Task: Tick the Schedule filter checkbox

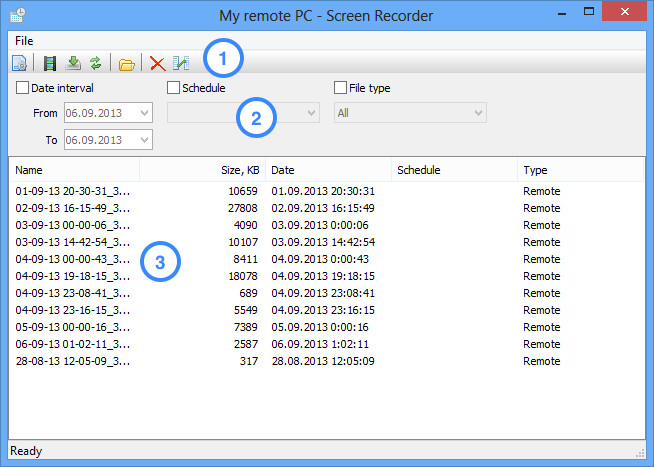Action: tap(174, 88)
